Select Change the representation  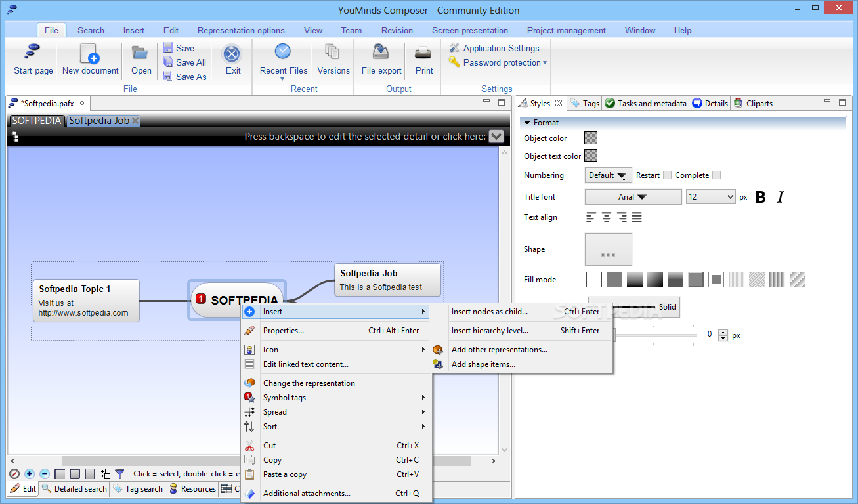click(336, 383)
